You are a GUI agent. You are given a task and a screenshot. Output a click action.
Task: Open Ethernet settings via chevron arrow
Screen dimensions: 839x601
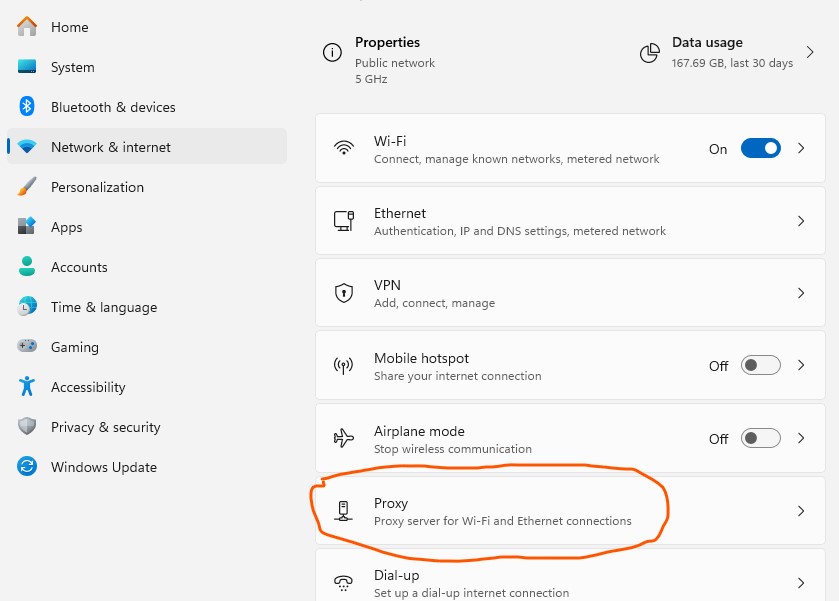(801, 220)
